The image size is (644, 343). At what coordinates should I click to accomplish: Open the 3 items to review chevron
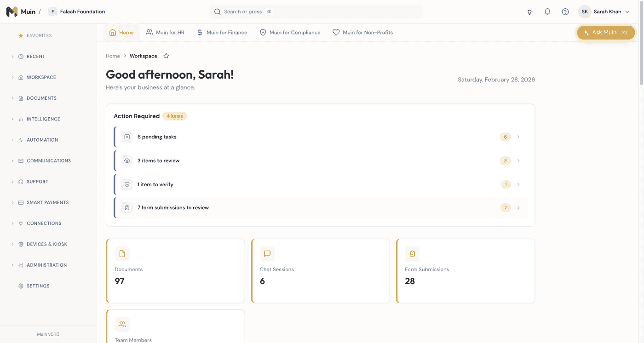point(518,161)
